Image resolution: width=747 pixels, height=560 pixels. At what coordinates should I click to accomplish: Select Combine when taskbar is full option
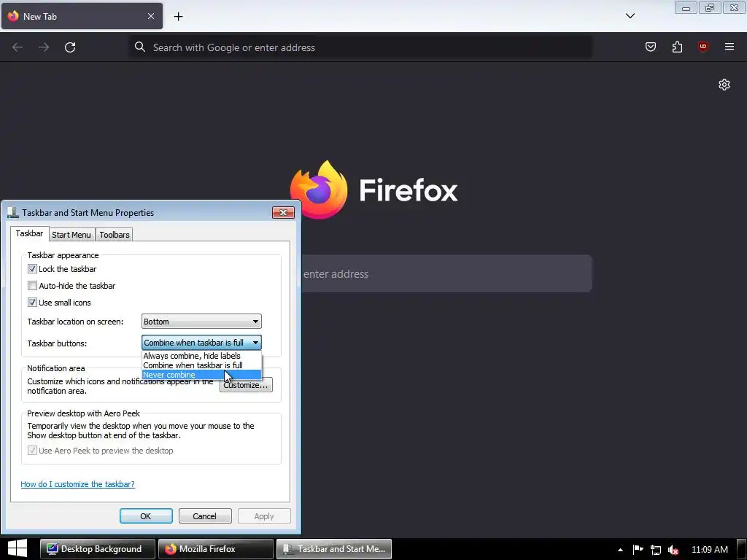201,365
